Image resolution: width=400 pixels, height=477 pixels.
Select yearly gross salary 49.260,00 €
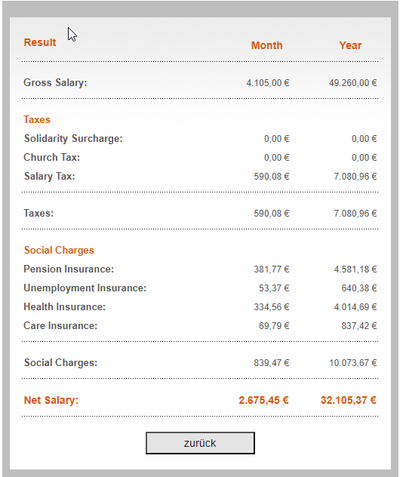pos(353,83)
